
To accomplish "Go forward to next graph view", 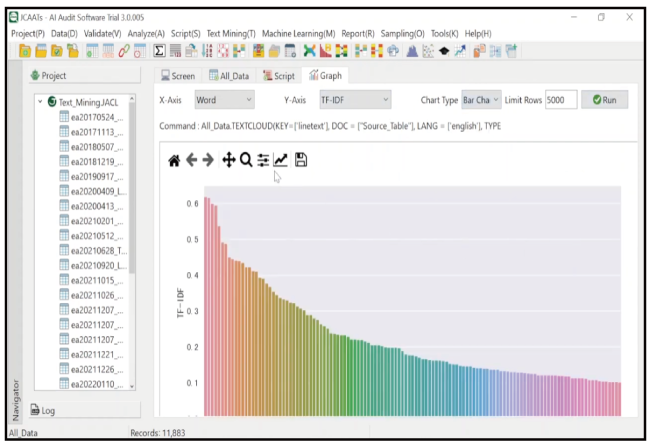I will [x=208, y=160].
